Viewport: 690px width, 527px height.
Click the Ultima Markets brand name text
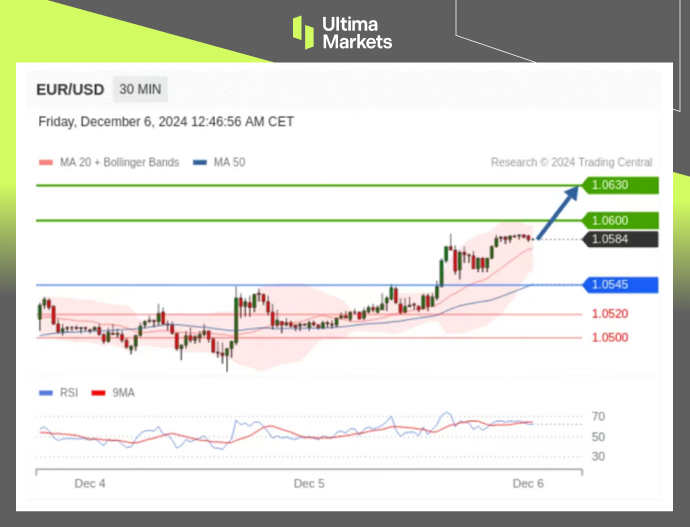[x=356, y=33]
